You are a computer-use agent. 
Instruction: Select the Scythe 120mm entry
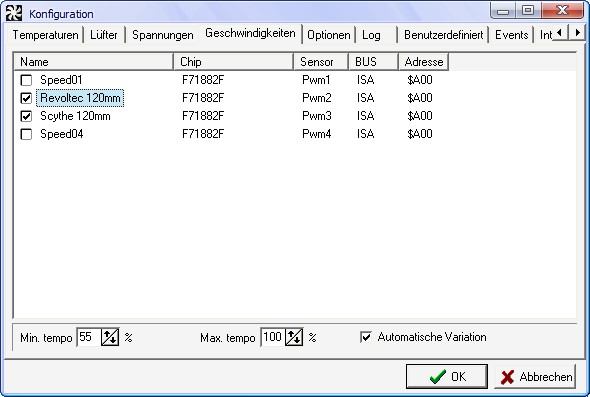[x=75, y=116]
